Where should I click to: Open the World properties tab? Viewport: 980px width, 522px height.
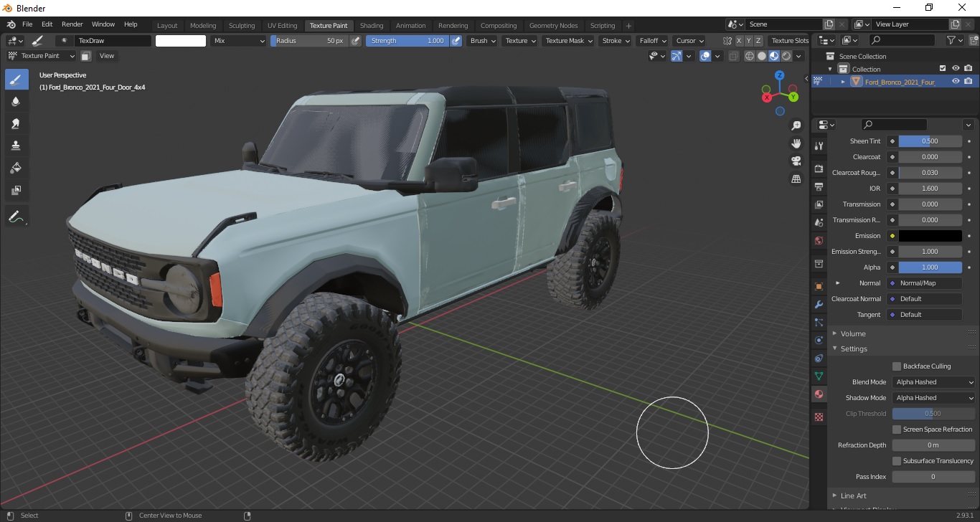pos(819,240)
